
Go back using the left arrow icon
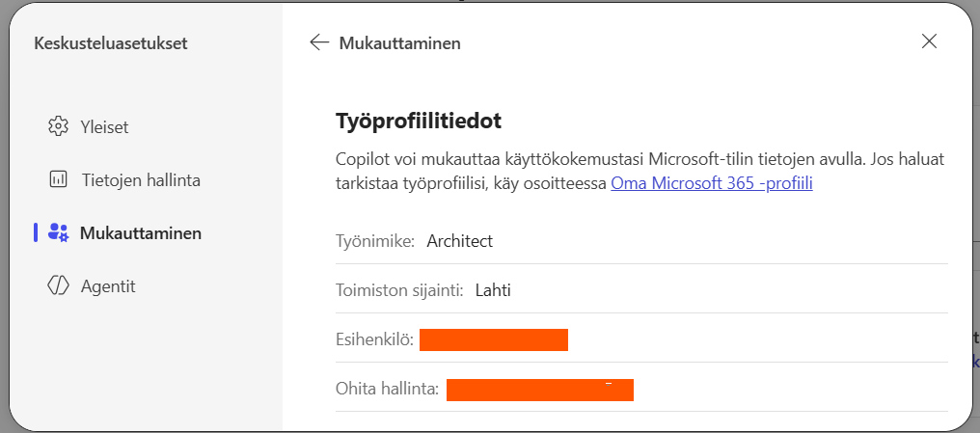[x=319, y=42]
